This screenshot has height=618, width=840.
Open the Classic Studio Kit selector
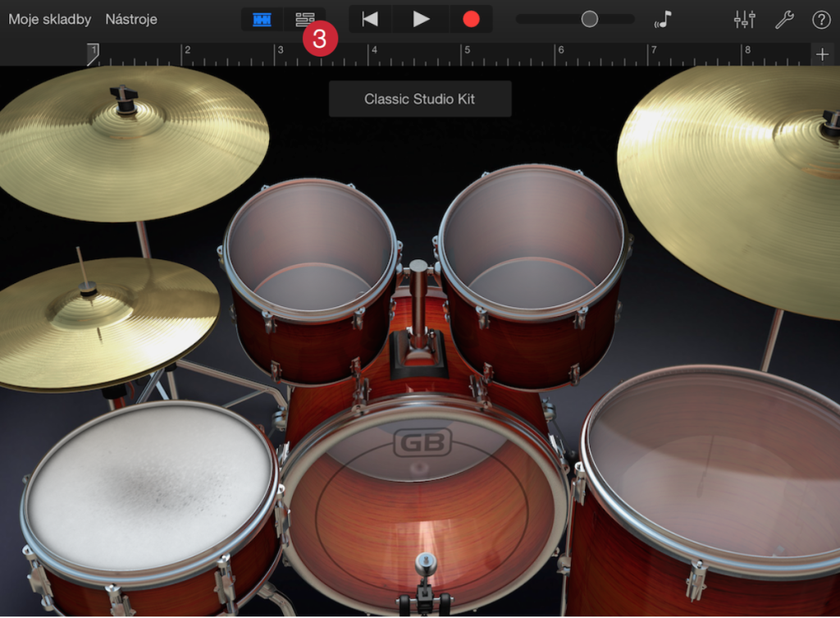pyautogui.click(x=420, y=98)
